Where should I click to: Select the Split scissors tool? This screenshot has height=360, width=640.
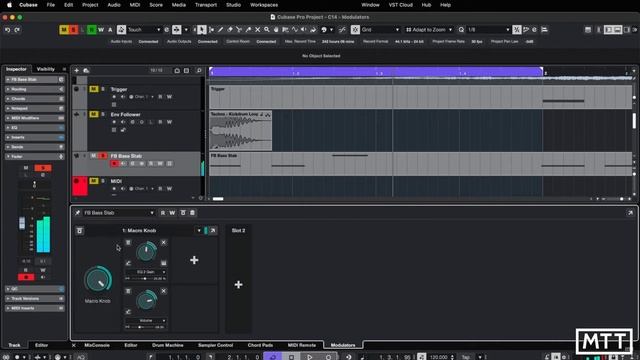click(239, 30)
